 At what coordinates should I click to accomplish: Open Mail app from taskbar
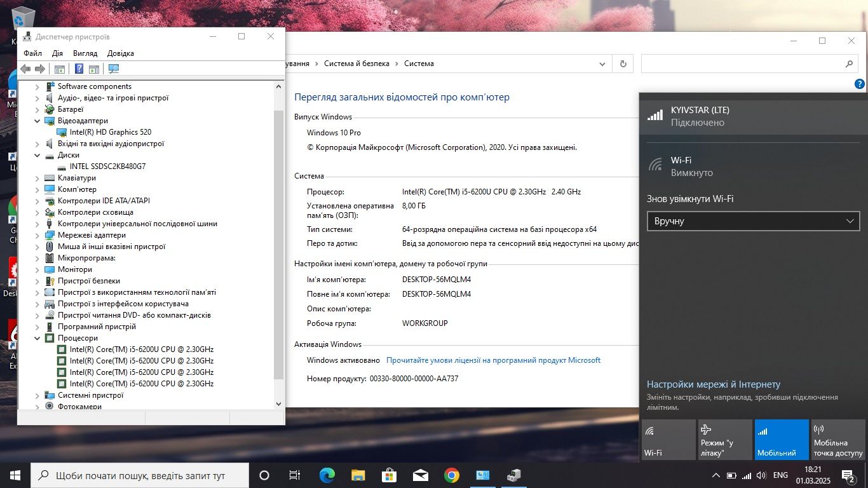pos(420,475)
